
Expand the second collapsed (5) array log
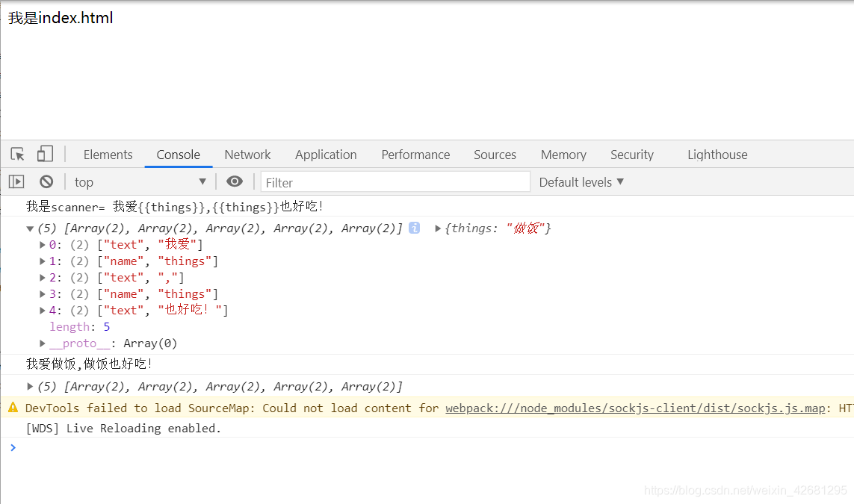[31, 387]
